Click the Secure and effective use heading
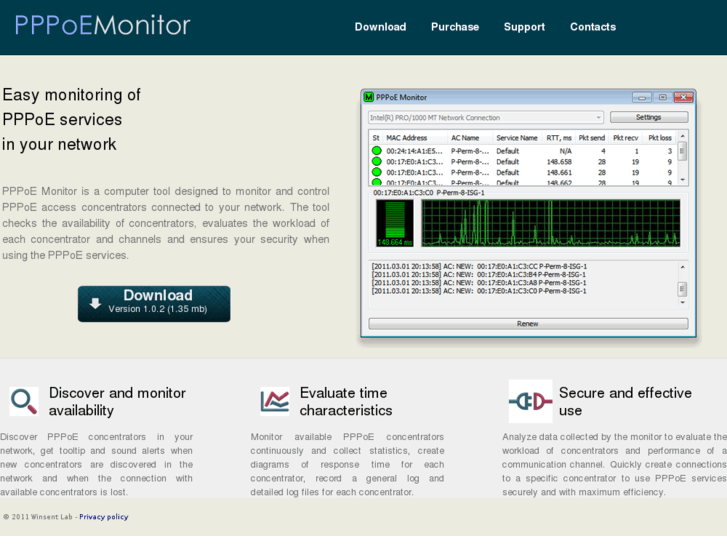 tap(625, 402)
